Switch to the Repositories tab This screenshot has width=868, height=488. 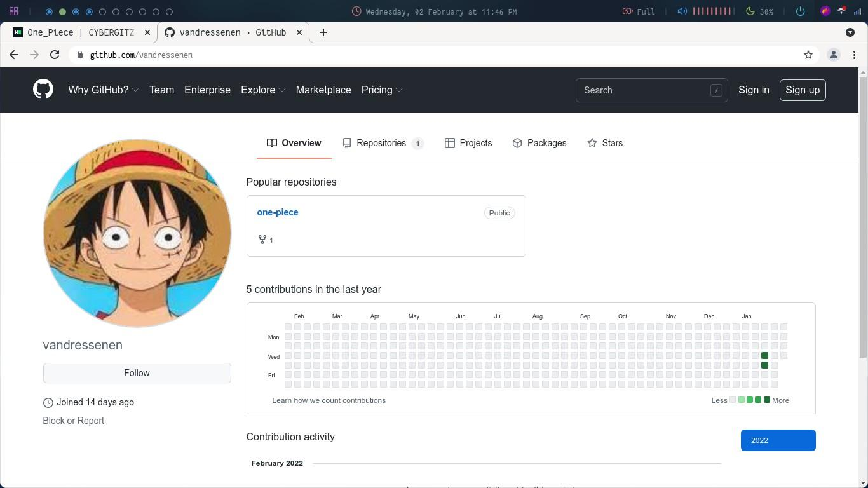(x=383, y=143)
